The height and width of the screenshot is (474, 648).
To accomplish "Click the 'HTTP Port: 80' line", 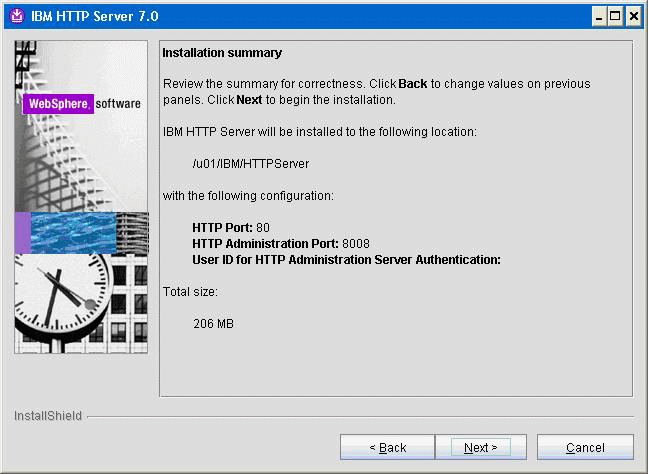I will [231, 228].
